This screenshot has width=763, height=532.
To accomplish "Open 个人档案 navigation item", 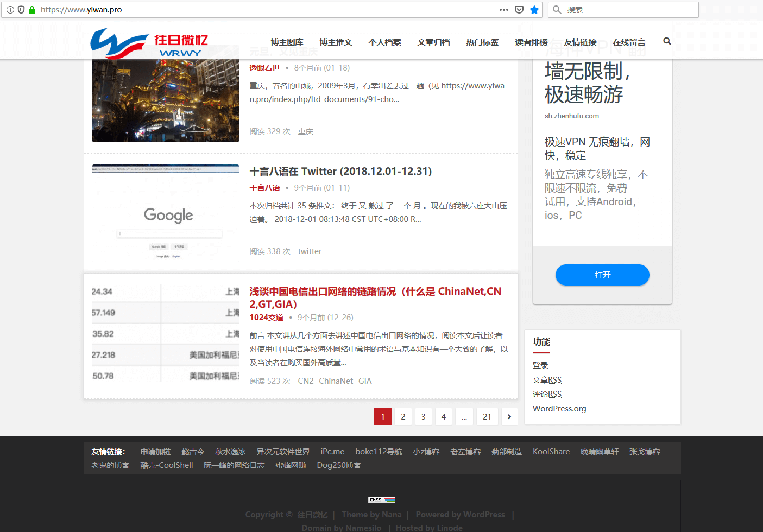I will pyautogui.click(x=384, y=42).
